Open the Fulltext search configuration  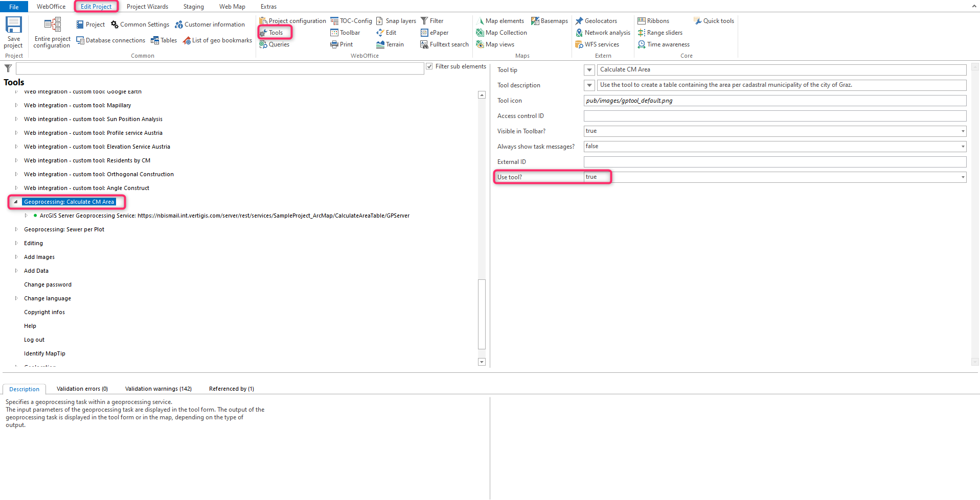pos(443,44)
